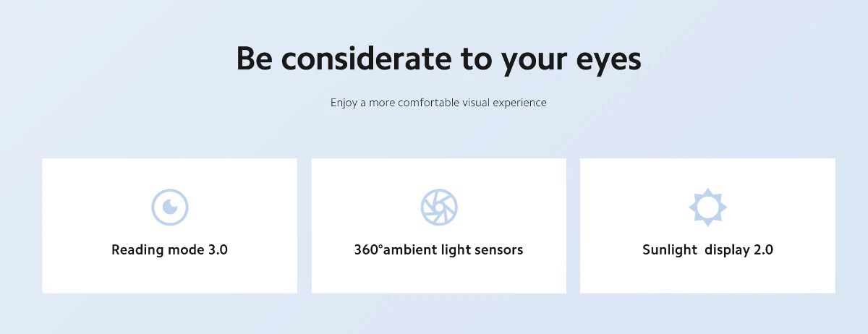Open the 360°ambient light sensors card
This screenshot has height=334, width=868.
click(439, 226)
